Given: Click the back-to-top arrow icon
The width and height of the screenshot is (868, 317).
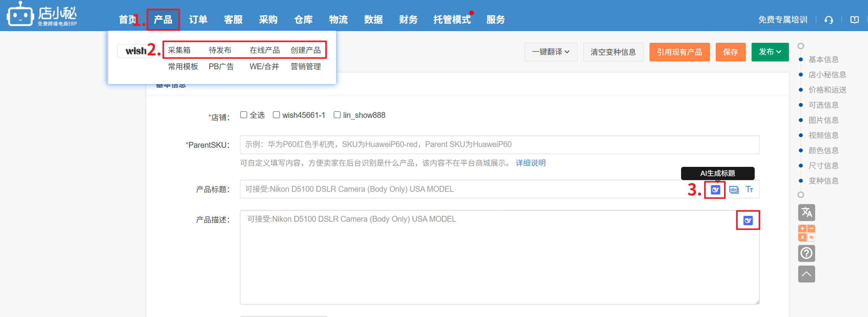Looking at the screenshot, I should [x=806, y=274].
